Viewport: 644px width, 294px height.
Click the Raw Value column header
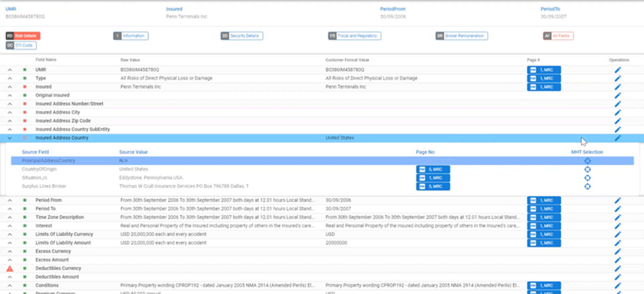point(130,60)
